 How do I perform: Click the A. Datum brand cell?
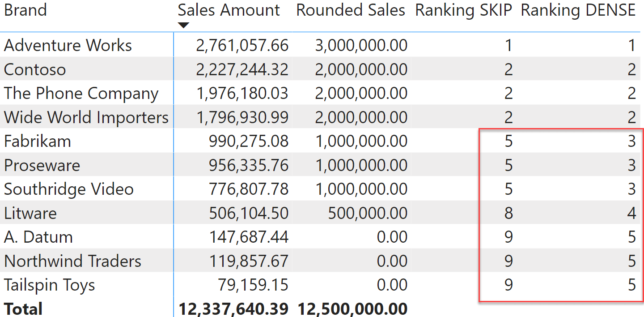pyautogui.click(x=38, y=237)
